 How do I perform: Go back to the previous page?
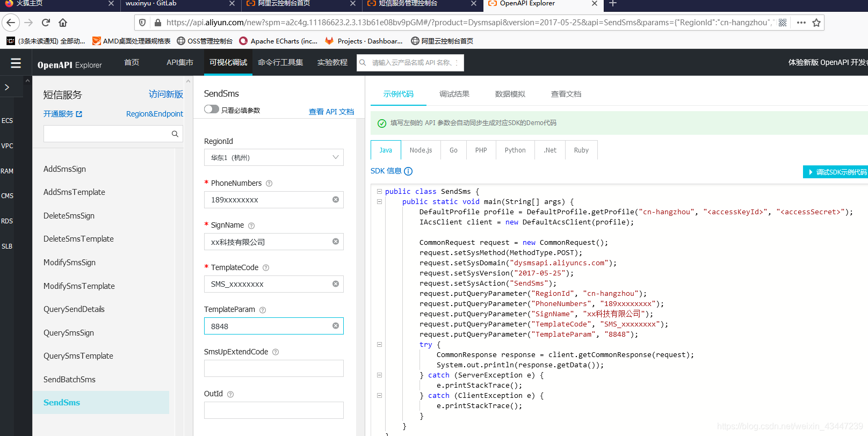pos(11,23)
